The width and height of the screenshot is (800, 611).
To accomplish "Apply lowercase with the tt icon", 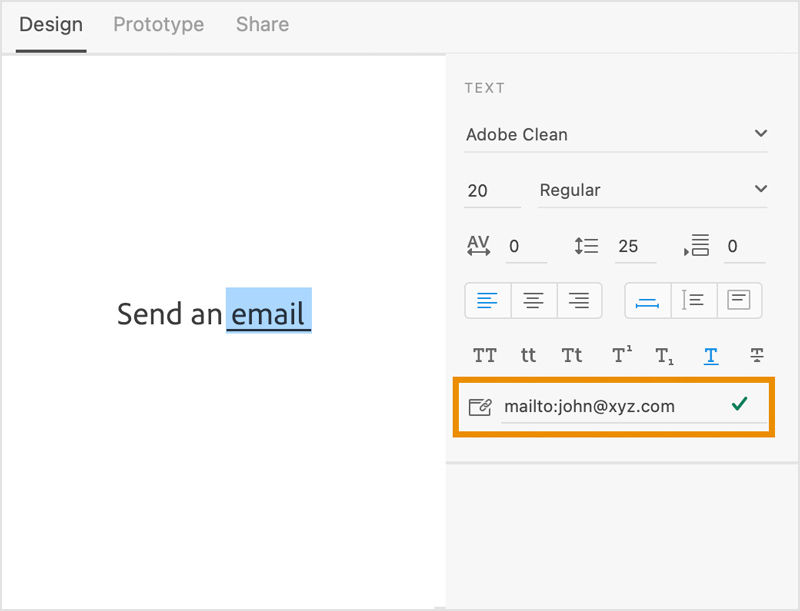I will tap(528, 355).
